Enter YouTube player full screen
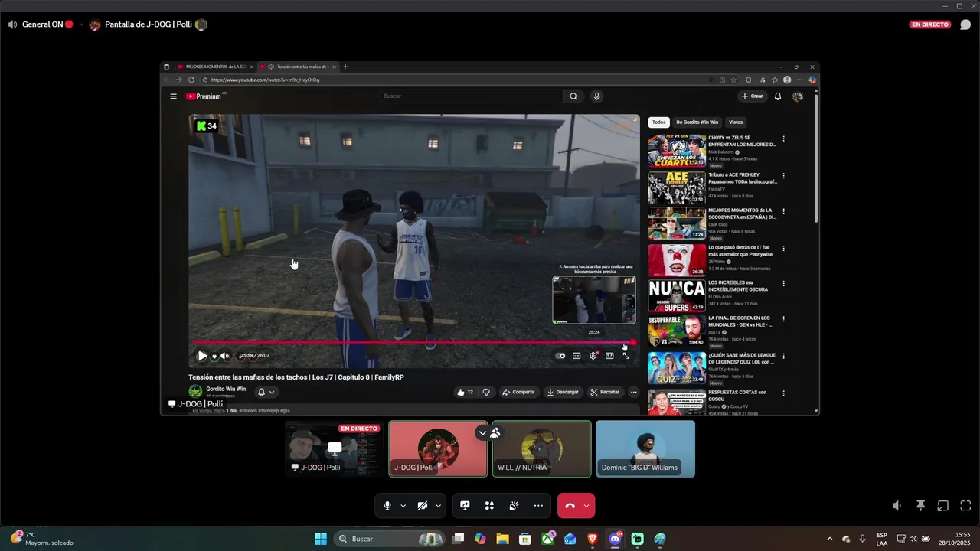The image size is (980, 551). pos(626,356)
